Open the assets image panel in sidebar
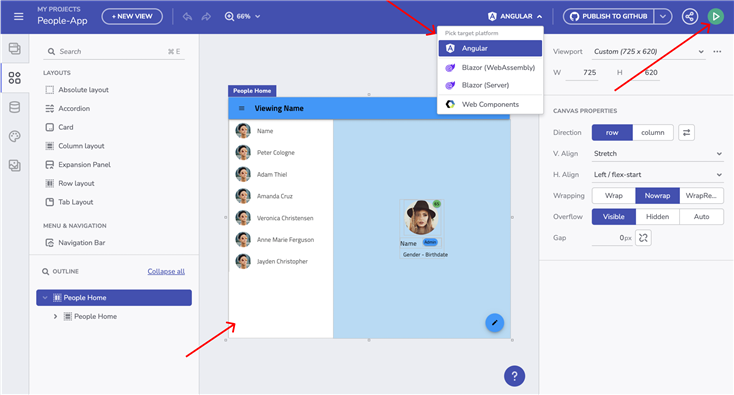The height and width of the screenshot is (395, 734). tap(15, 165)
